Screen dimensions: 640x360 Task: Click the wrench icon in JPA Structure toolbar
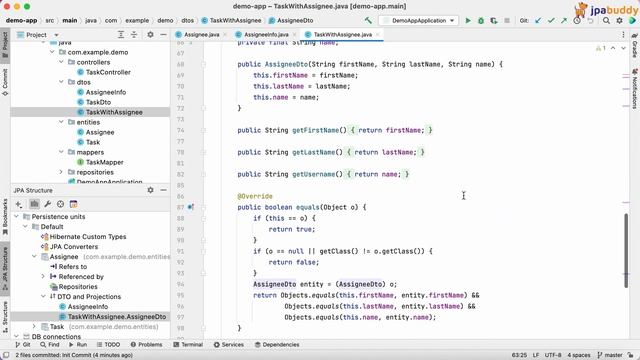(47, 204)
